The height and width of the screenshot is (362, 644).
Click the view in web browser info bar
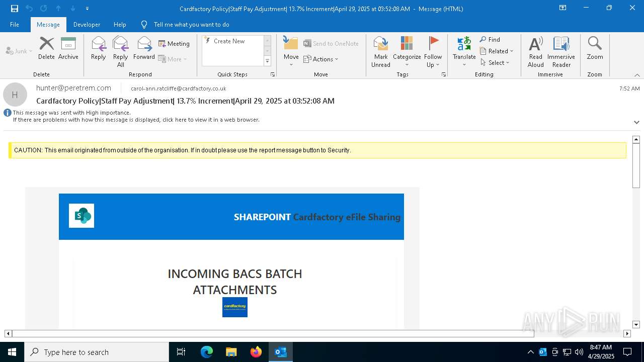click(136, 120)
